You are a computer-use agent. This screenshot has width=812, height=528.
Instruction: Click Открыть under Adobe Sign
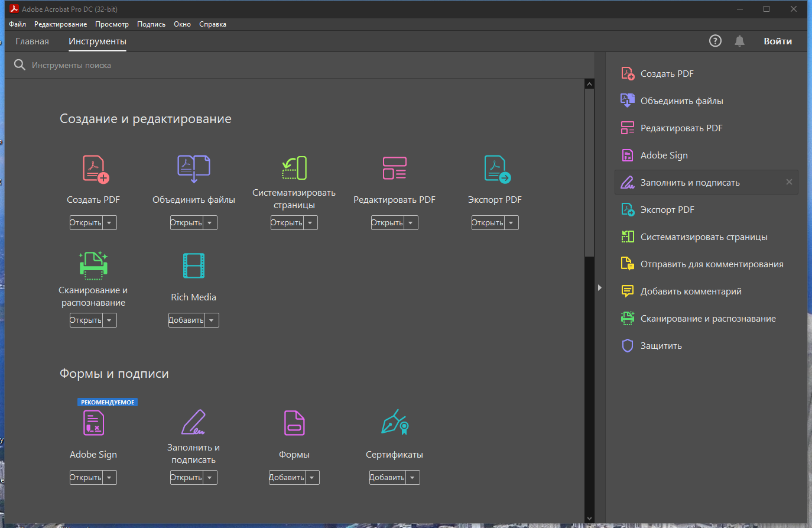tap(86, 478)
